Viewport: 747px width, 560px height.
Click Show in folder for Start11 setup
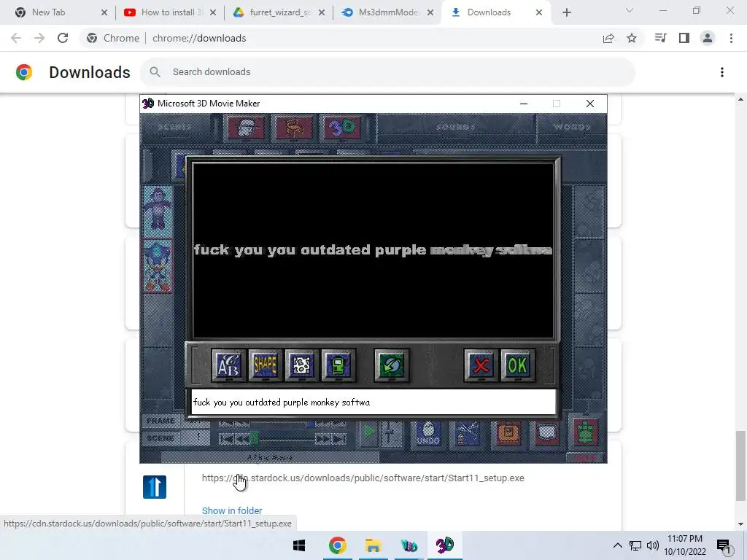232,510
